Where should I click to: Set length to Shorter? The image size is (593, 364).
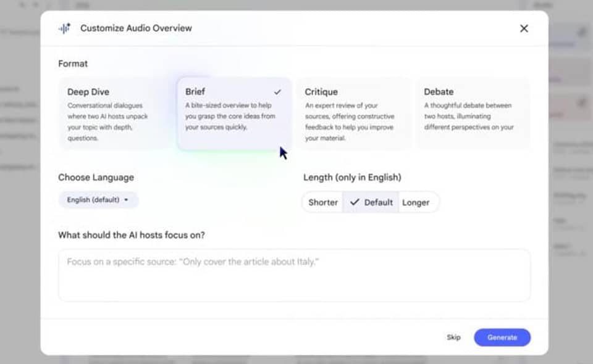coord(322,202)
